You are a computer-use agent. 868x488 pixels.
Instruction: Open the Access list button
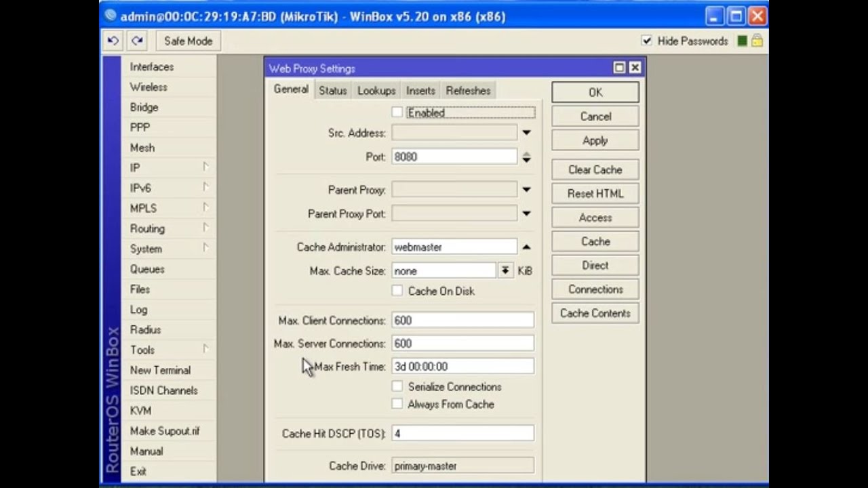tap(595, 218)
